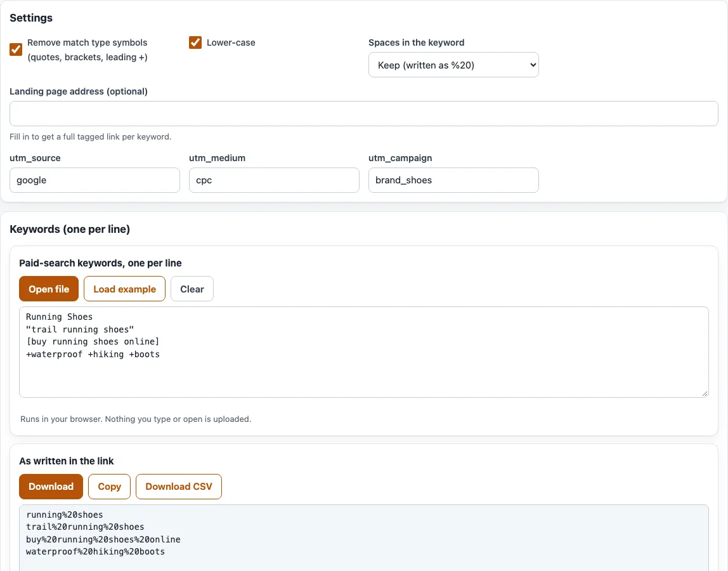Click the output line running%20shoes
728x571 pixels.
coord(65,515)
